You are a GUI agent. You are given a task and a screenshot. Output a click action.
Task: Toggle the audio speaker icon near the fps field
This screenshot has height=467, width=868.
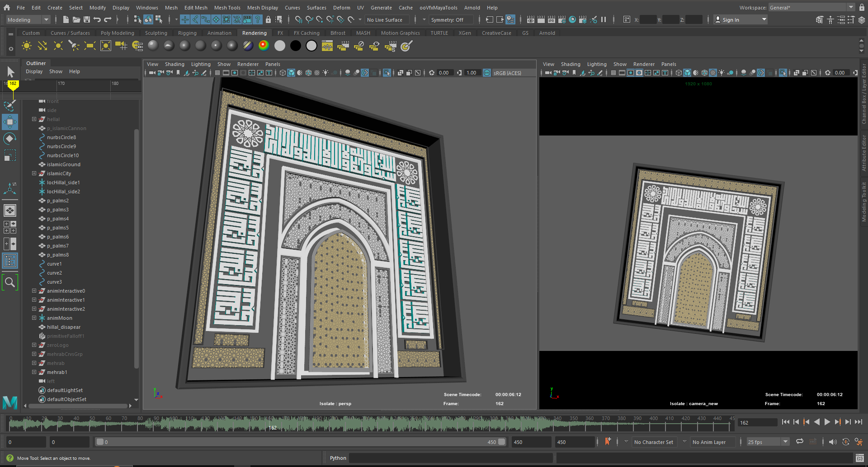coord(832,442)
